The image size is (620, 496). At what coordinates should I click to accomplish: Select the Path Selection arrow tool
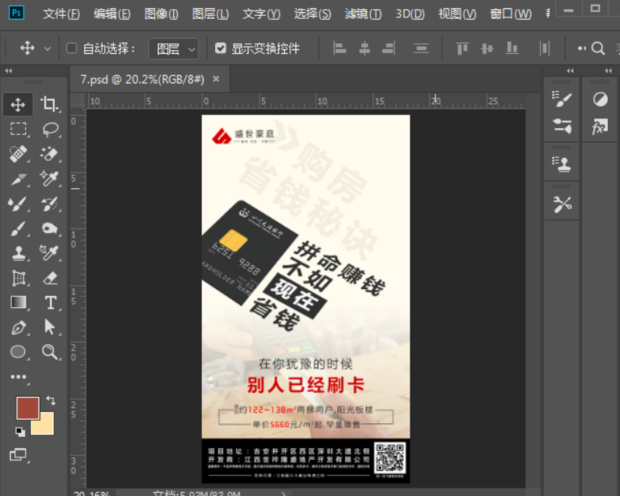click(x=50, y=328)
